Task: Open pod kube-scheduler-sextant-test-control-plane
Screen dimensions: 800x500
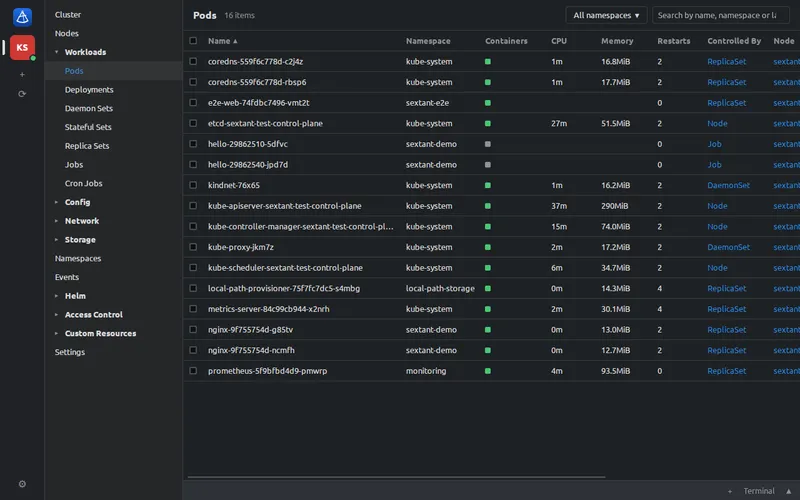Action: [285, 268]
